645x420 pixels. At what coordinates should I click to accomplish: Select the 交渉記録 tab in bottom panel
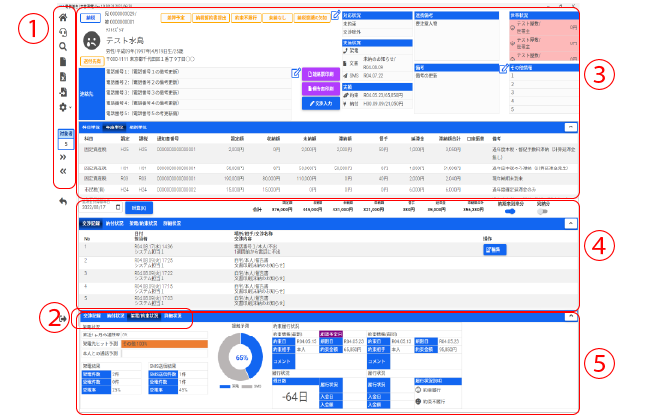point(90,316)
